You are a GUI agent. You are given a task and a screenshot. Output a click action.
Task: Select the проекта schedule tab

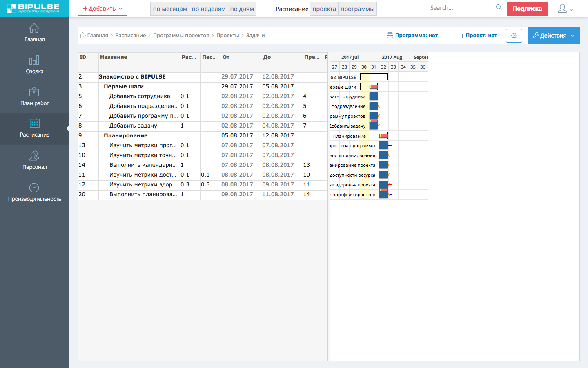point(324,9)
